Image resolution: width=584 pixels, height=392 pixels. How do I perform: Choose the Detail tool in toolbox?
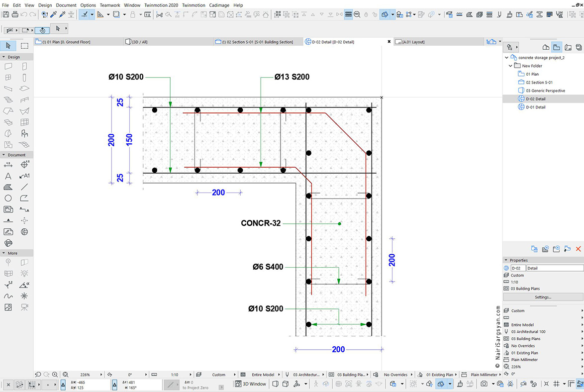(x=24, y=232)
